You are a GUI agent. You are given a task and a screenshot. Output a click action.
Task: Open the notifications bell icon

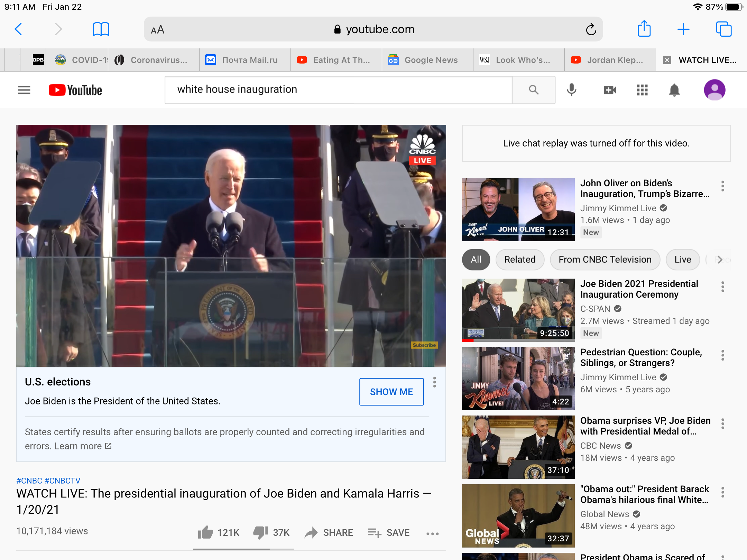point(674,90)
